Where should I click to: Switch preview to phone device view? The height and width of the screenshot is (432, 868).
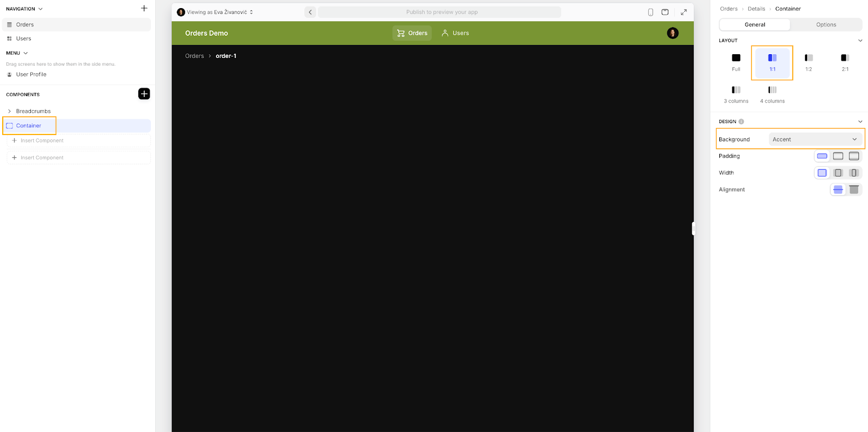(x=650, y=12)
